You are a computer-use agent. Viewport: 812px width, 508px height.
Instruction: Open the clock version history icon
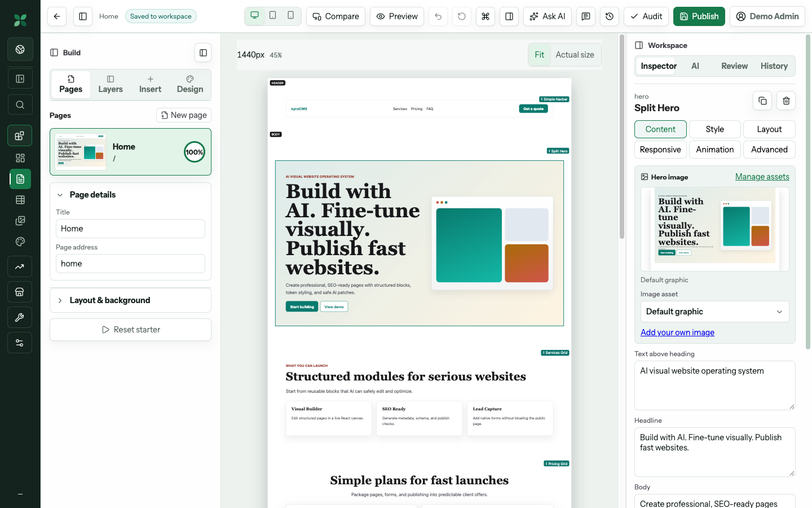[x=610, y=16]
